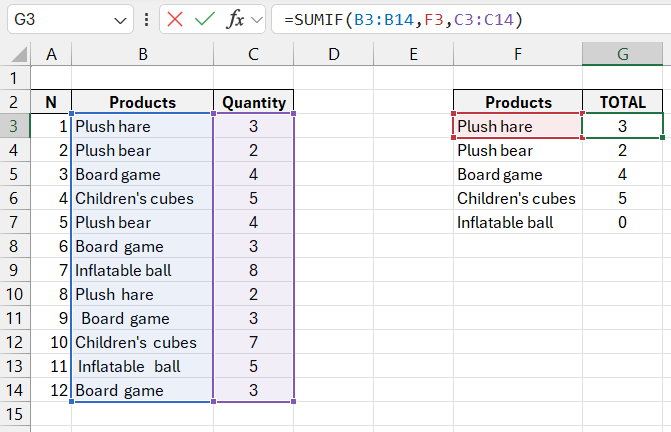Select column B header

tap(142, 55)
